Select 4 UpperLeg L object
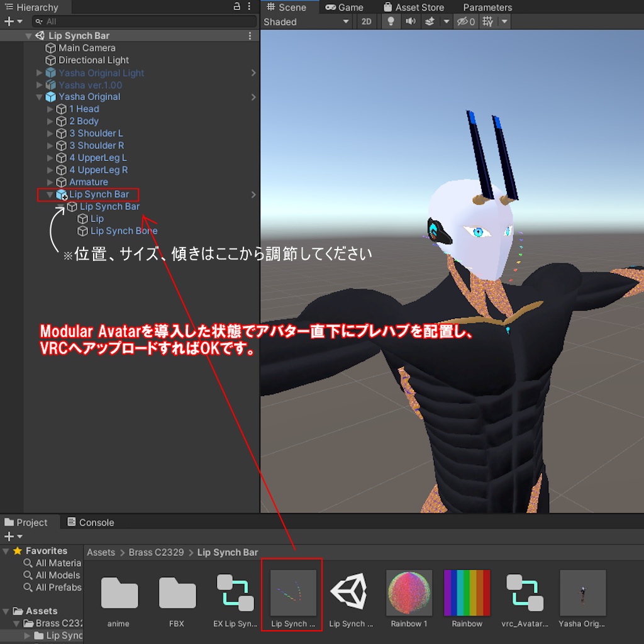Screen dimensions: 644x644 pyautogui.click(x=97, y=158)
